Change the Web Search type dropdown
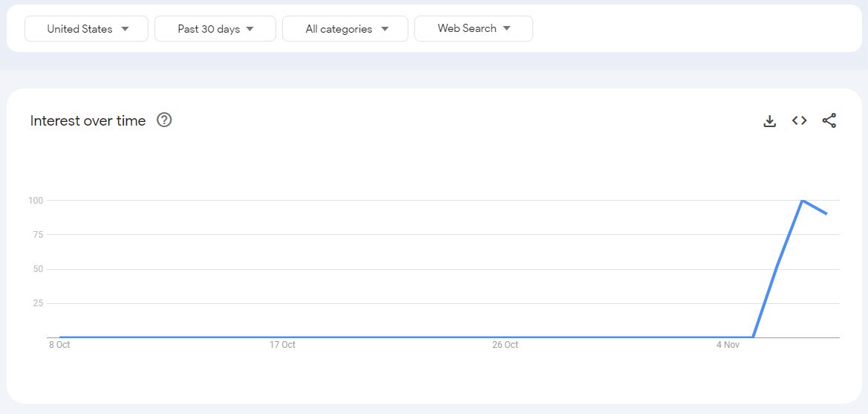 click(473, 28)
